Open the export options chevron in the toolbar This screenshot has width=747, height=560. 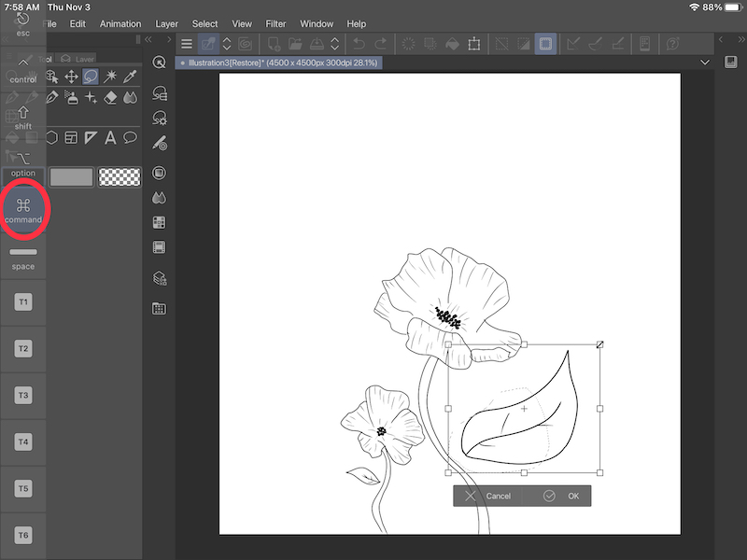point(336,44)
